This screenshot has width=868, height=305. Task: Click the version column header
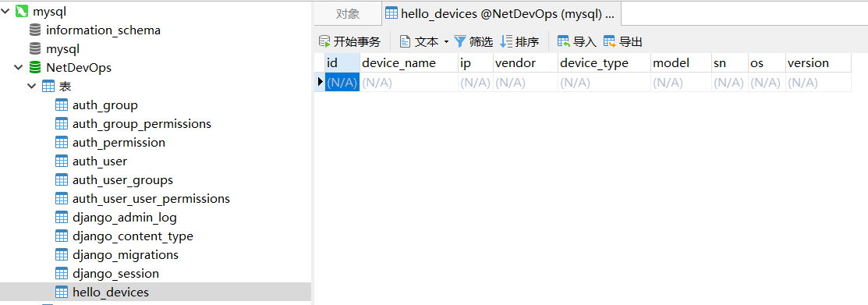click(x=818, y=63)
